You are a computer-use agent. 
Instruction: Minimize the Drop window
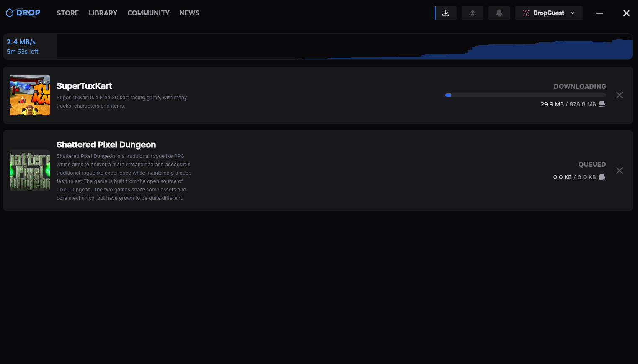coord(599,13)
